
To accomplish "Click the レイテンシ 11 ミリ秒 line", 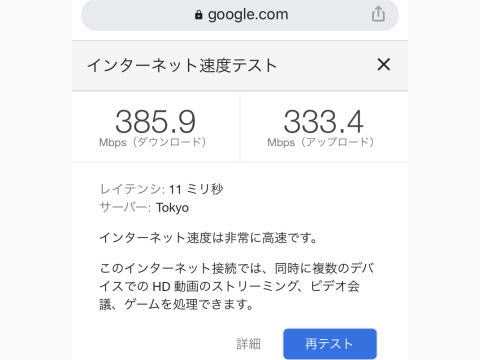I will click(x=161, y=189).
